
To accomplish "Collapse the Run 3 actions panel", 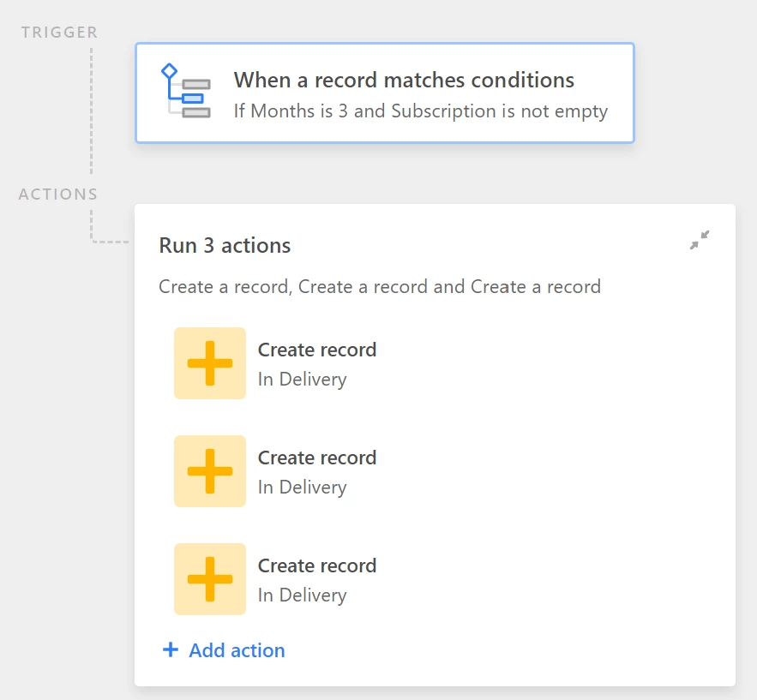I will point(700,240).
